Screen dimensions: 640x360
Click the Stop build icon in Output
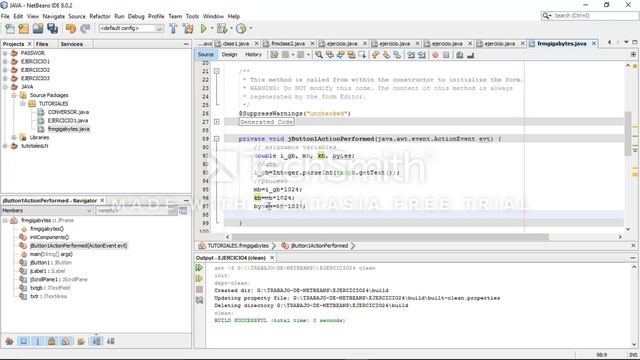tap(199, 289)
